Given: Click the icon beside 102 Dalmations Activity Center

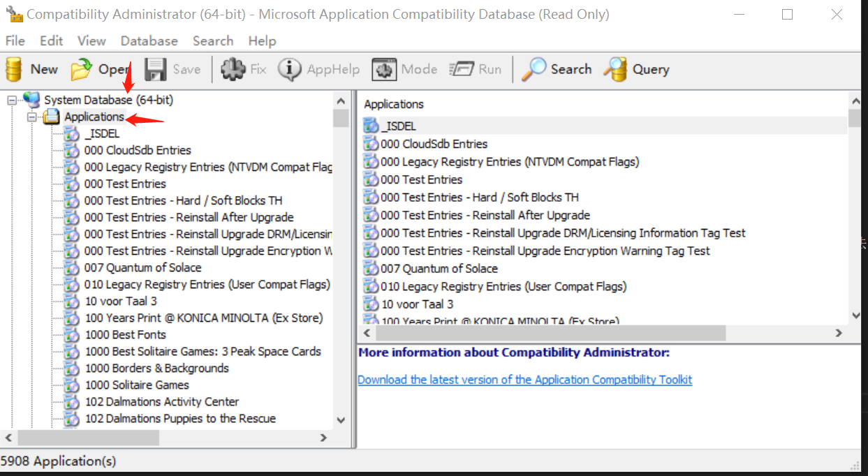Looking at the screenshot, I should [x=72, y=401].
